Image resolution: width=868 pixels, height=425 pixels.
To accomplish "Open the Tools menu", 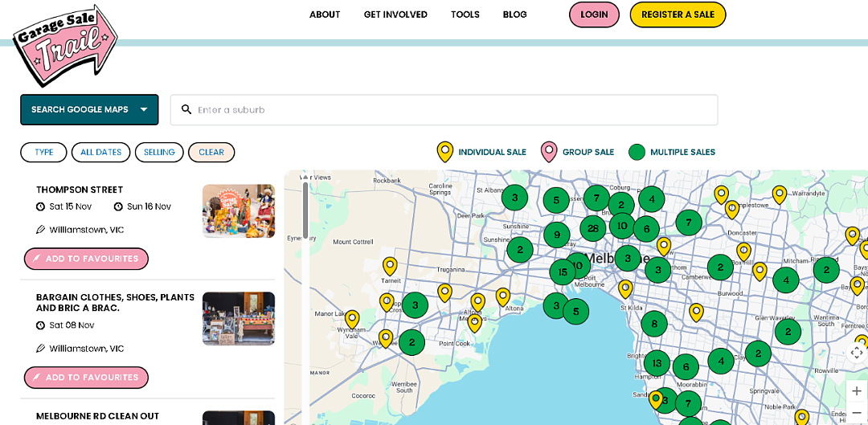I will (465, 14).
